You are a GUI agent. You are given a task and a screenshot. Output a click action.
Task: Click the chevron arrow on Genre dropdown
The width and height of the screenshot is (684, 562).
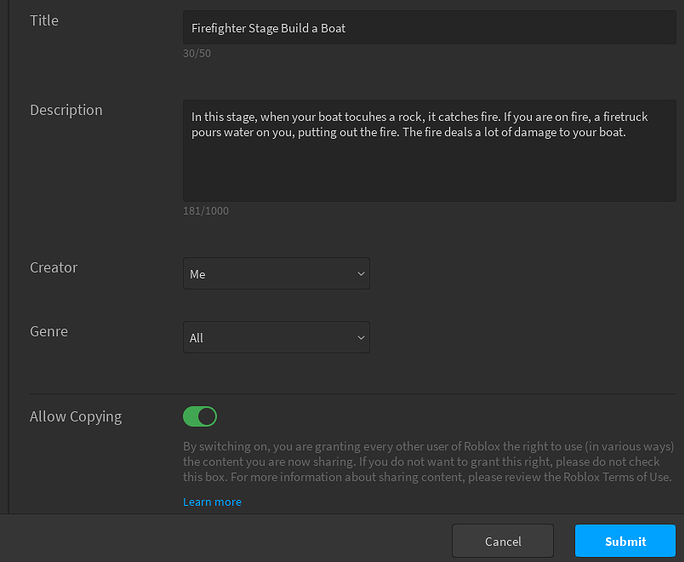pyautogui.click(x=361, y=338)
